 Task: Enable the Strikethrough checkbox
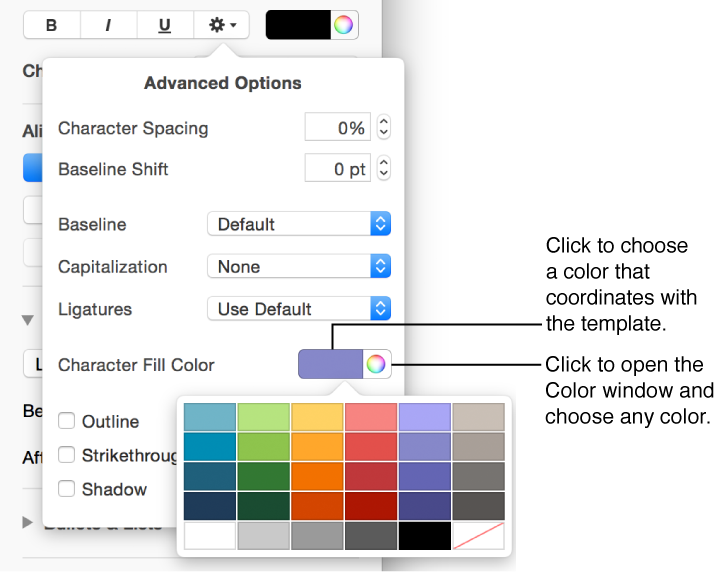tap(67, 455)
